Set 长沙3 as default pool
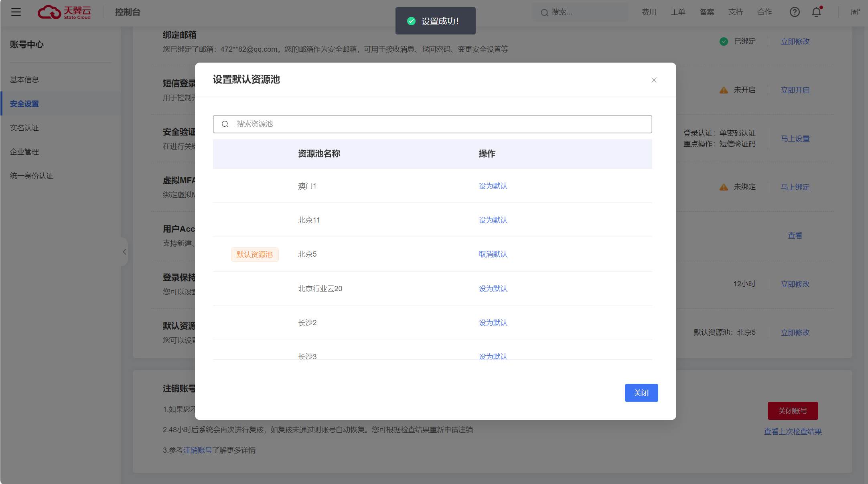The image size is (868, 484). click(x=493, y=356)
